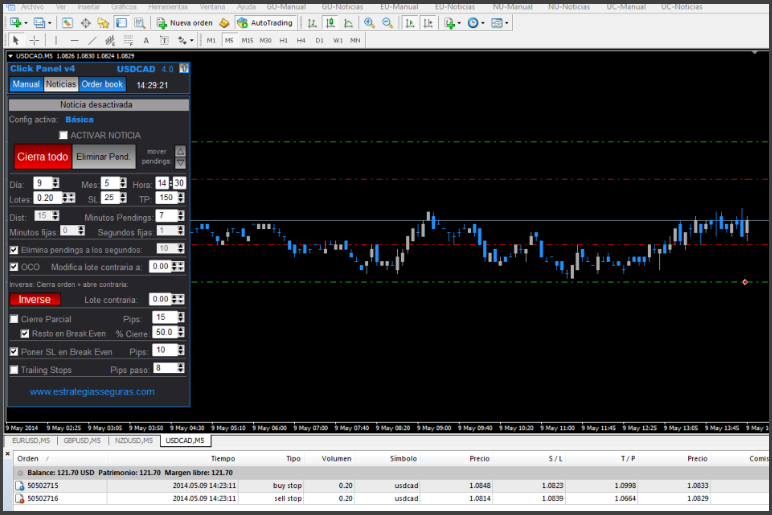The image size is (772, 515).
Task: Open the www.estrategiasseguras.com link
Action: 92,392
